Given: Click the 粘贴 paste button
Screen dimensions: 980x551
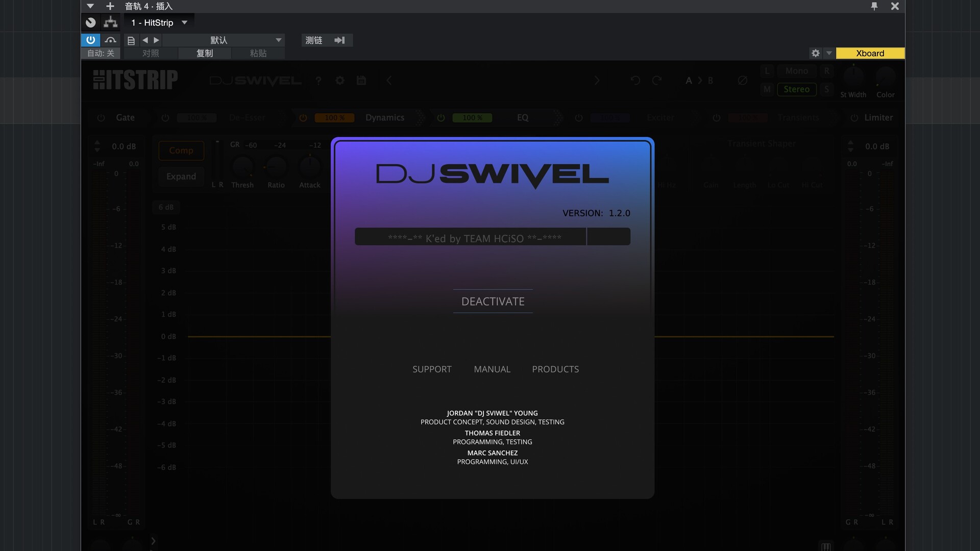Looking at the screenshot, I should click(258, 53).
